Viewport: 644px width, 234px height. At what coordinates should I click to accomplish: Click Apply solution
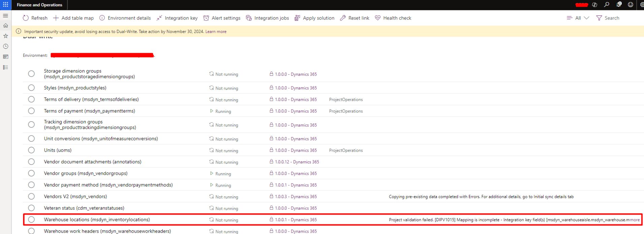[x=315, y=18]
